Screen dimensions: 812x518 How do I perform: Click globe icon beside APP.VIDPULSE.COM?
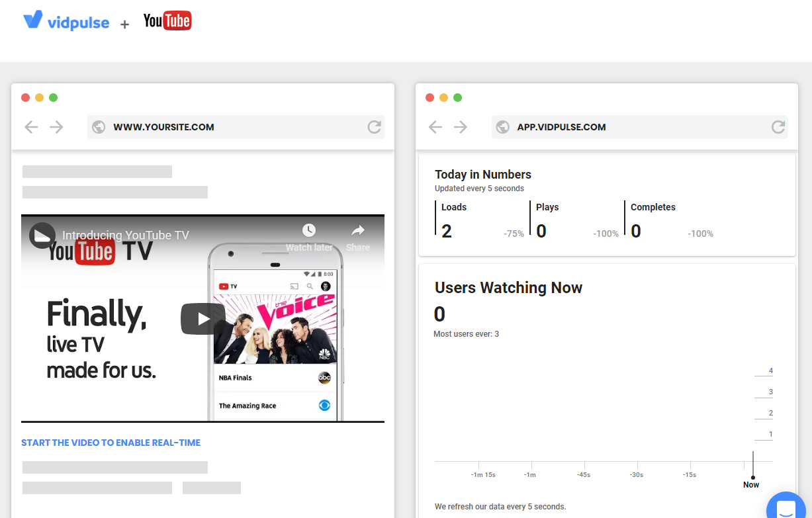[x=502, y=127]
